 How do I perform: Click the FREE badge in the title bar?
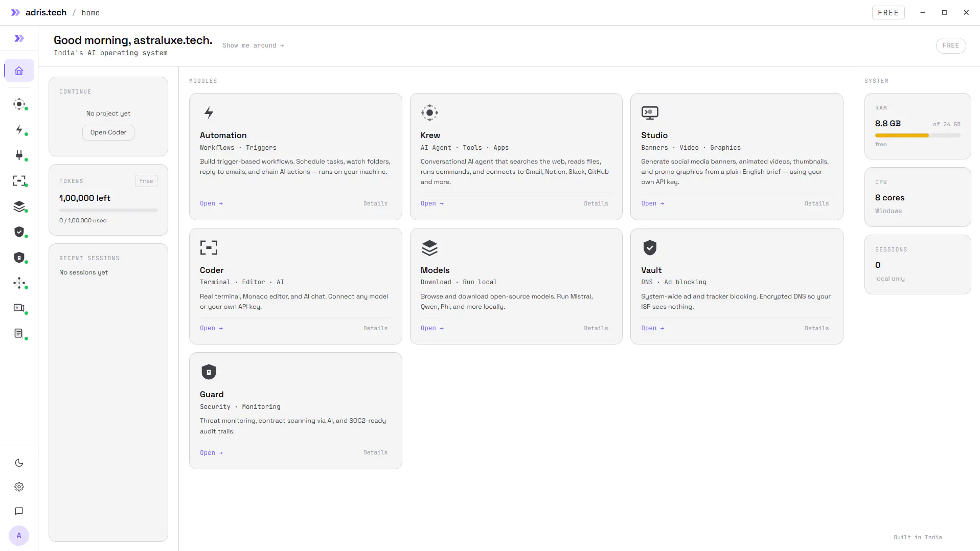click(888, 13)
